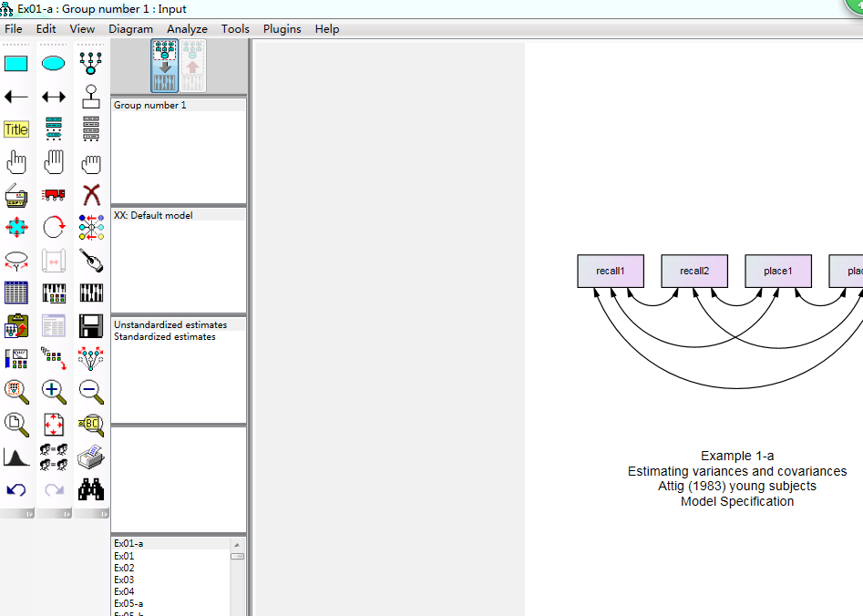Expand the third toolbar column overflow arrow
Image resolution: width=863 pixels, height=616 pixels.
(x=104, y=514)
